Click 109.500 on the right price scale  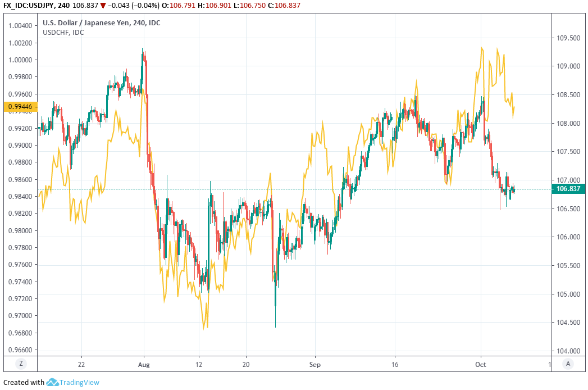pyautogui.click(x=567, y=38)
